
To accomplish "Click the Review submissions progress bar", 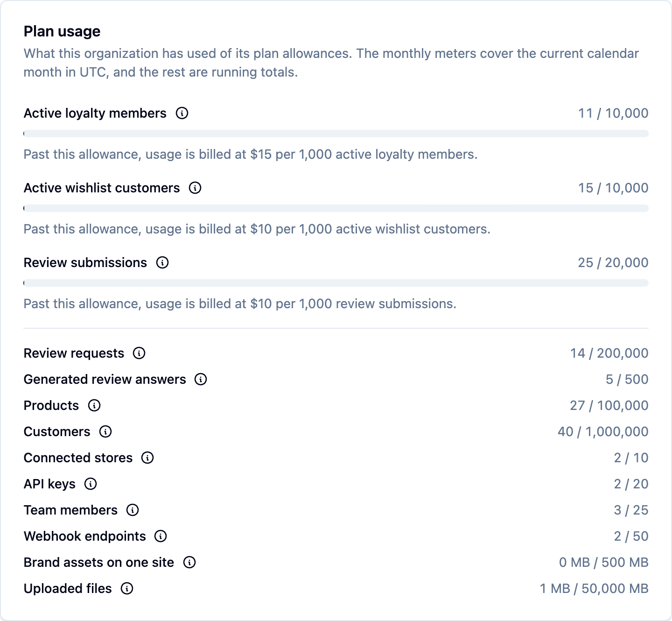I will point(336,283).
